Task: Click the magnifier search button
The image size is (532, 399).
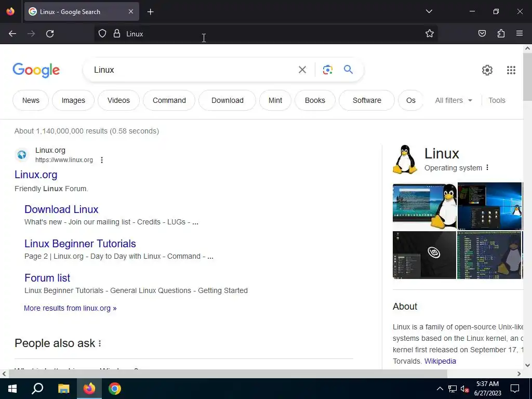Action: tap(348, 70)
